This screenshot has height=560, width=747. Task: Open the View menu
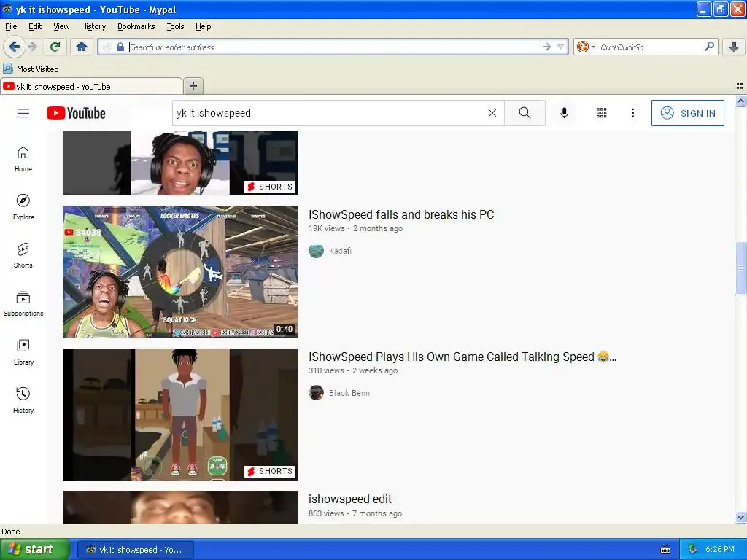click(x=61, y=26)
